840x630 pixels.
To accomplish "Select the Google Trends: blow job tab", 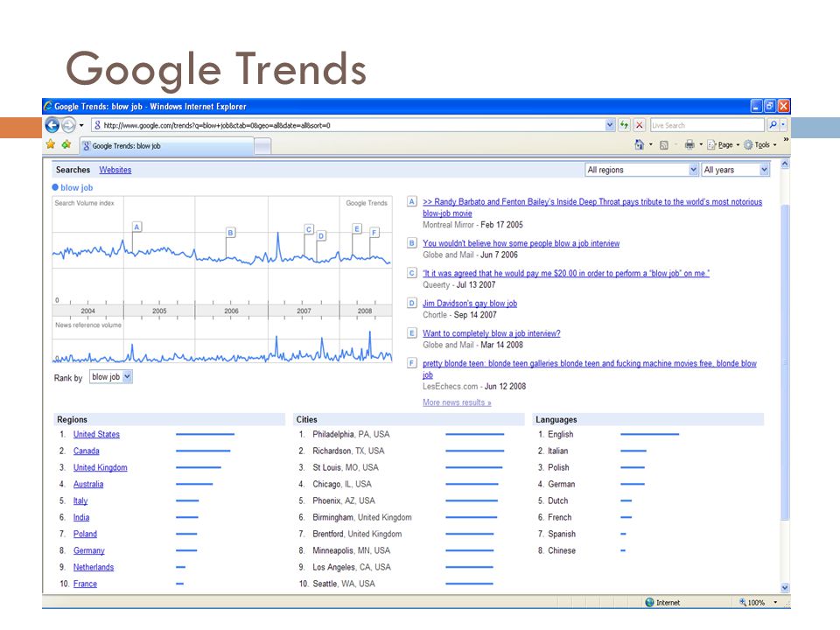I will (166, 146).
